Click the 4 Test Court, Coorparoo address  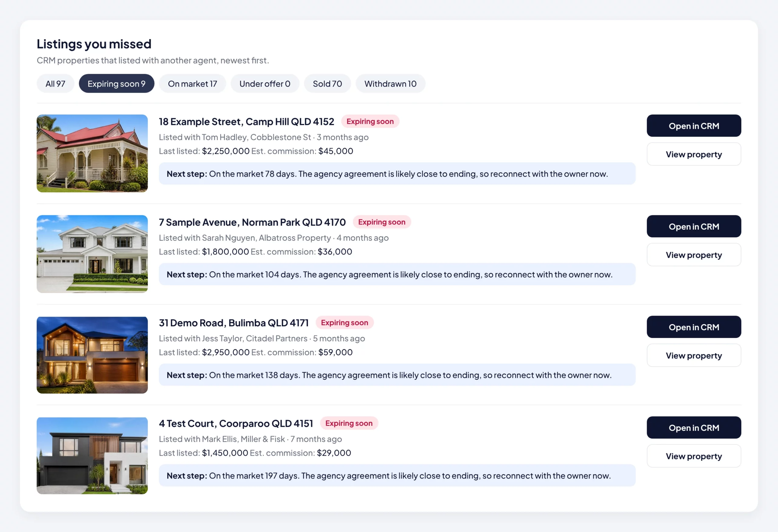tap(236, 423)
